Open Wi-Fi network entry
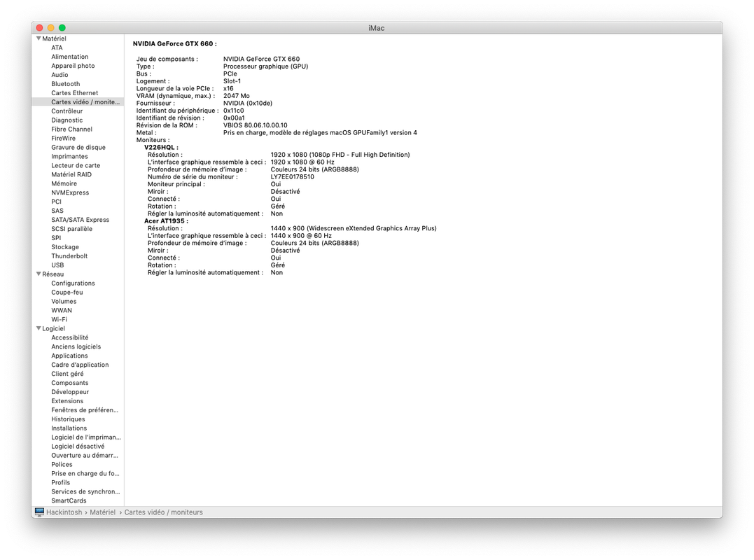 point(59,320)
